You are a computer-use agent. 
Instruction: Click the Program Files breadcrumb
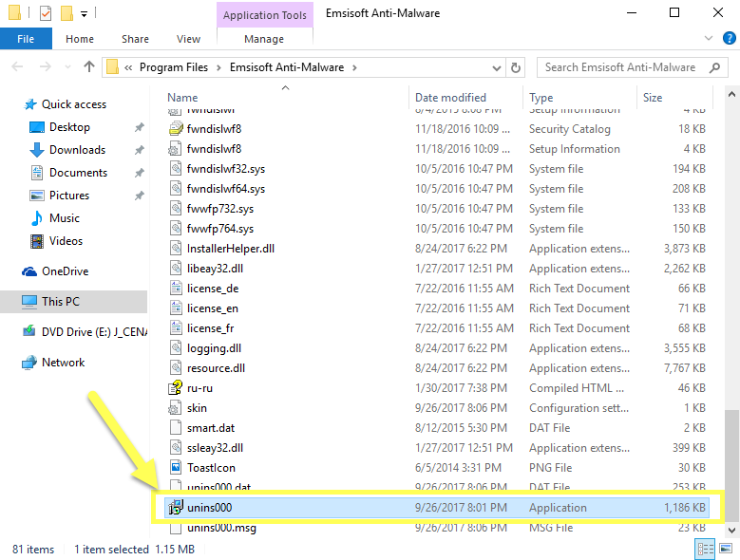pyautogui.click(x=174, y=67)
